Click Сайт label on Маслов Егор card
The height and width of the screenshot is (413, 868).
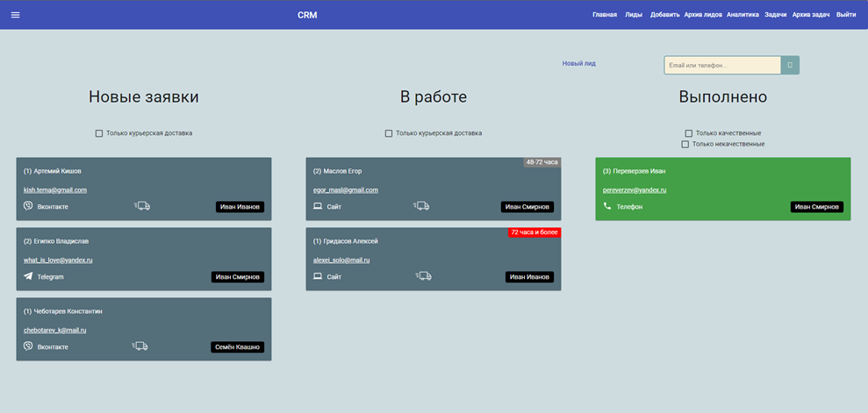click(334, 207)
